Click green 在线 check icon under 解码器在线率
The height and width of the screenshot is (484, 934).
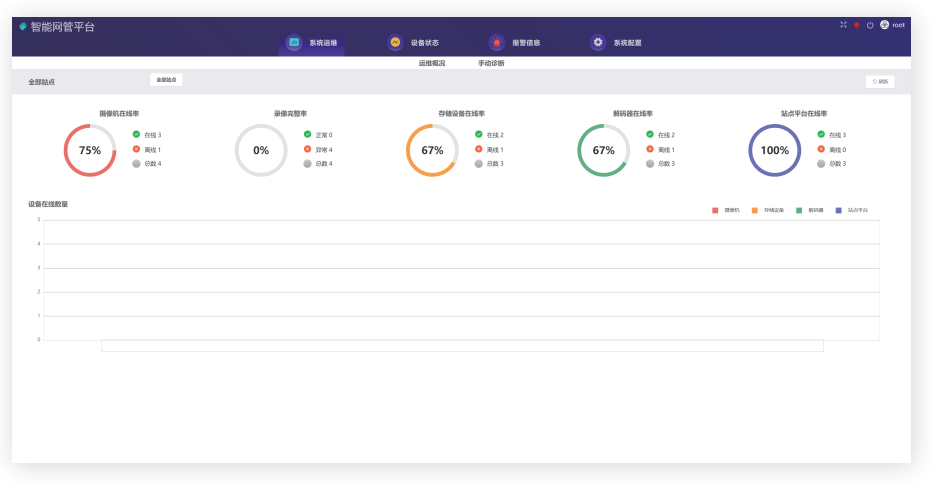(650, 135)
